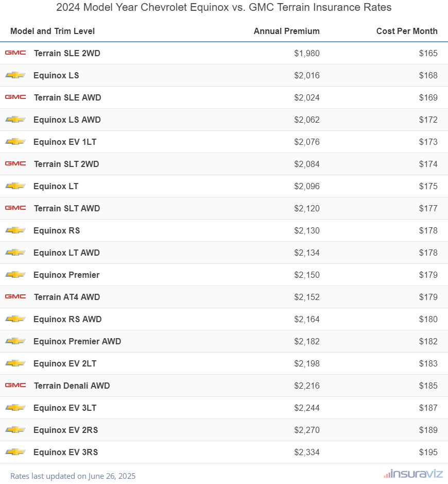Click the GMC logo beside Terrain SLE 2WD
448x484 pixels.
15,53
